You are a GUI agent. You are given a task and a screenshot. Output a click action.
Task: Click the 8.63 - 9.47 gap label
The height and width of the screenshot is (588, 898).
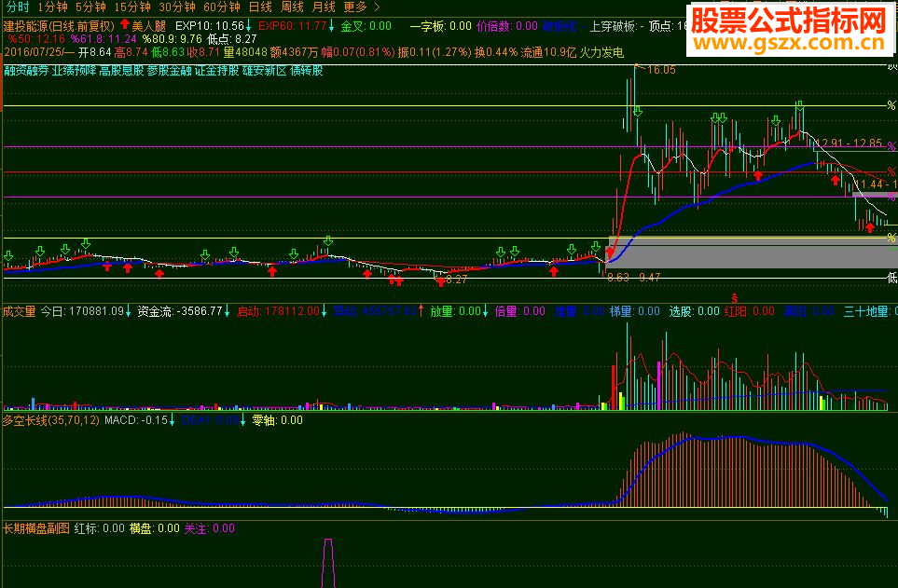click(x=633, y=277)
